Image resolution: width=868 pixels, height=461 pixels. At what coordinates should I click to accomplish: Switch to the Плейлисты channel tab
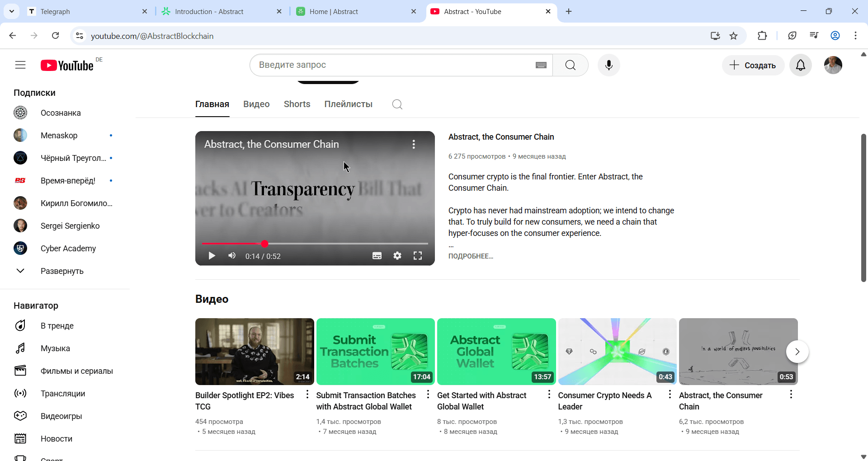click(x=348, y=104)
